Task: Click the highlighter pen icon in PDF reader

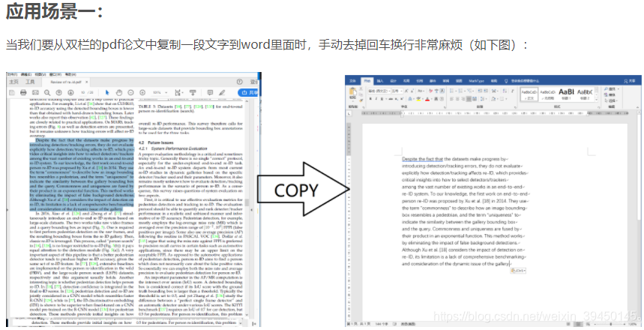Action: 222,92
